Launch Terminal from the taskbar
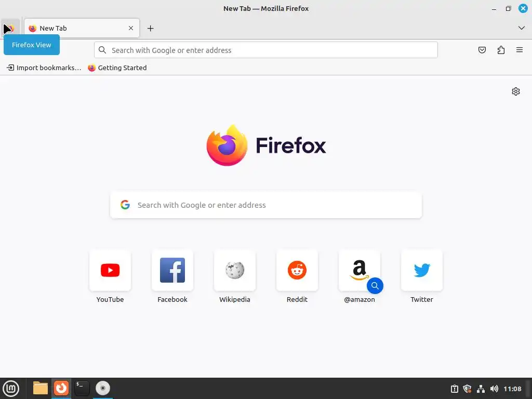Viewport: 532px width, 399px height. point(82,388)
